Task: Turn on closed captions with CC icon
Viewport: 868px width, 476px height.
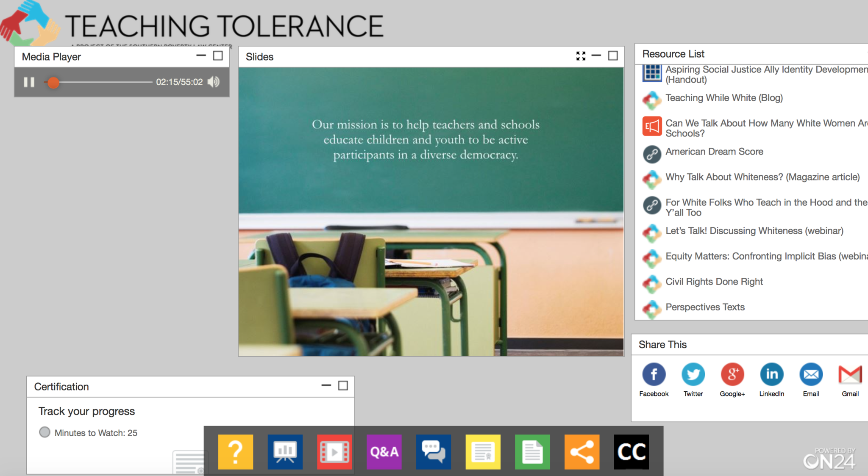Action: pos(631,452)
